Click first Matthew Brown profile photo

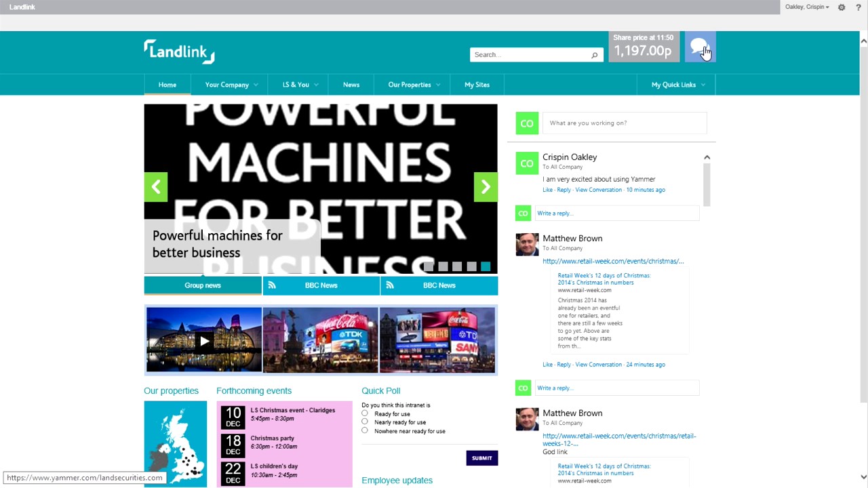(527, 245)
